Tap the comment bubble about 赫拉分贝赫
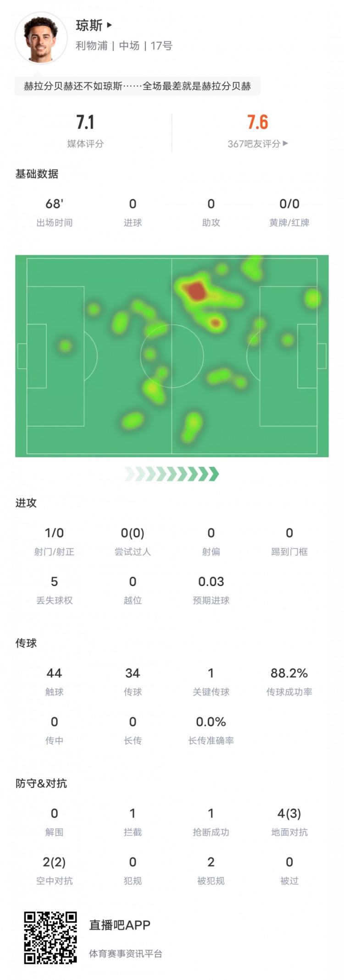Image resolution: width=344 pixels, height=980 pixels. pyautogui.click(x=137, y=86)
